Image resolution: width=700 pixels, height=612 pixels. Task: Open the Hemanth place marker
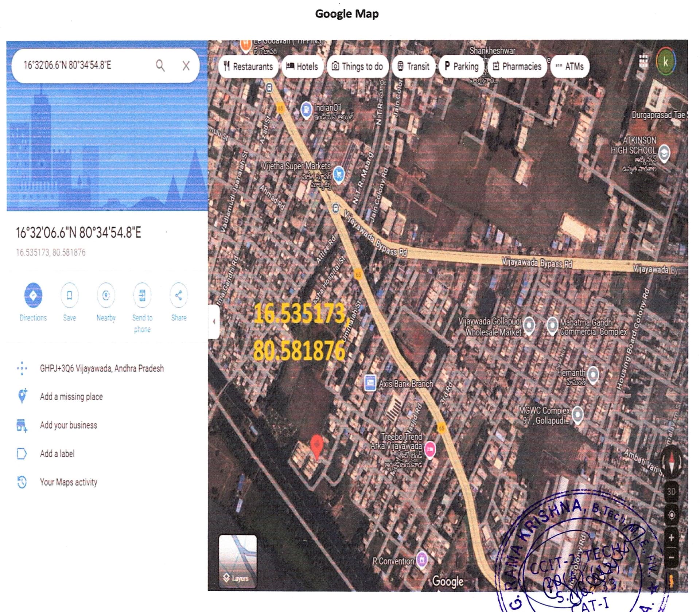pyautogui.click(x=593, y=374)
